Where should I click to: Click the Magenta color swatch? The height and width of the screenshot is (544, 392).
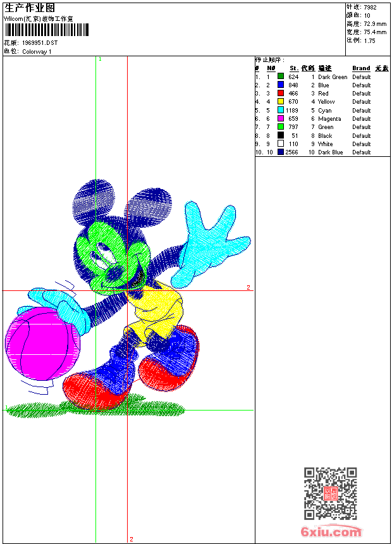click(x=281, y=118)
